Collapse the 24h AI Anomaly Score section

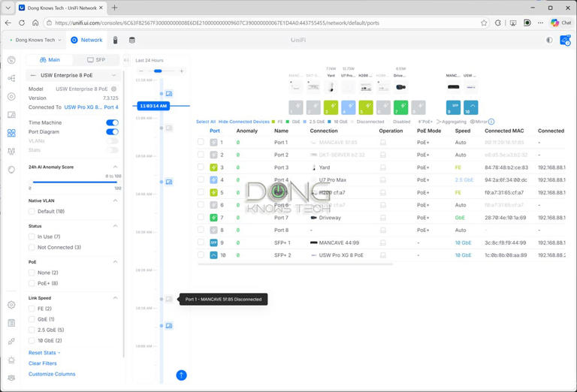[x=115, y=167]
